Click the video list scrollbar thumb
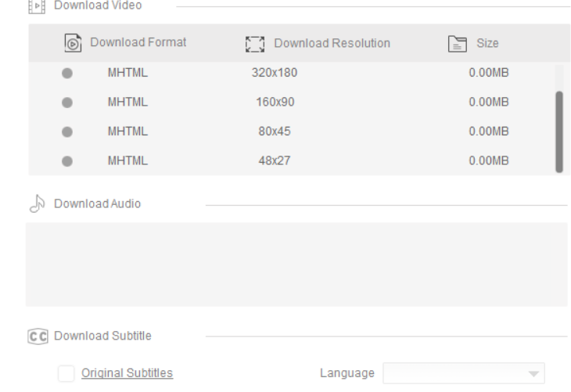The image size is (571, 392). pos(558,131)
